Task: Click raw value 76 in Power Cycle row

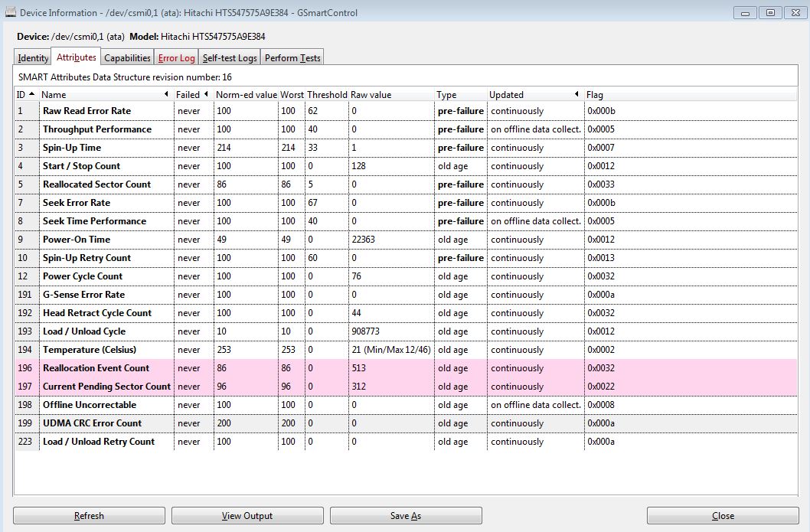Action: click(x=357, y=276)
